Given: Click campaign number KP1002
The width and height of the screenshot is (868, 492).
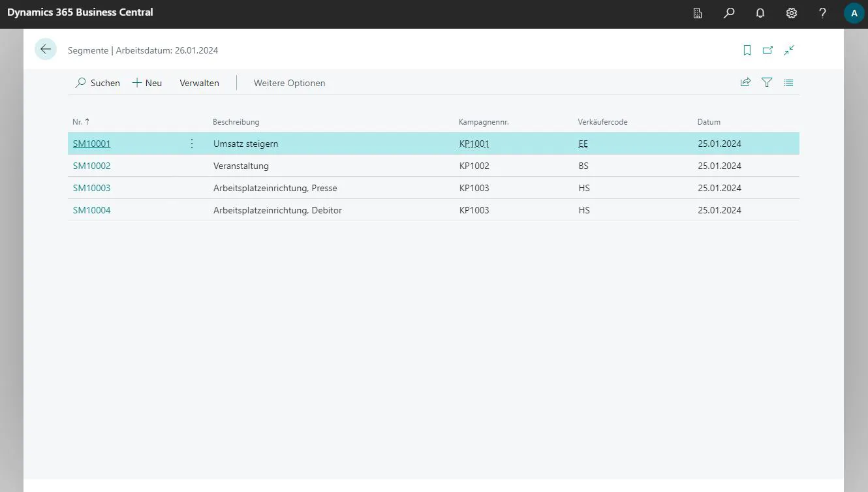Looking at the screenshot, I should [x=474, y=166].
